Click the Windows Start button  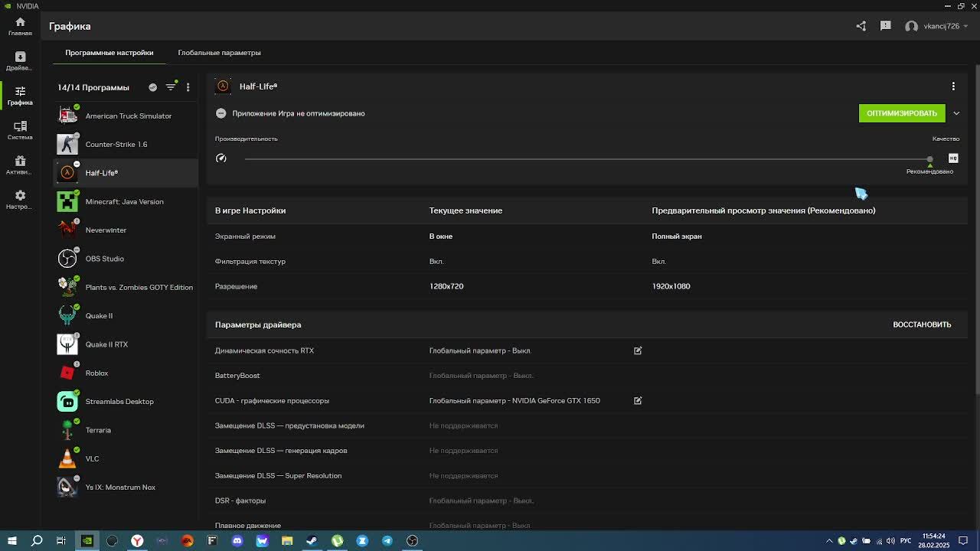point(11,541)
